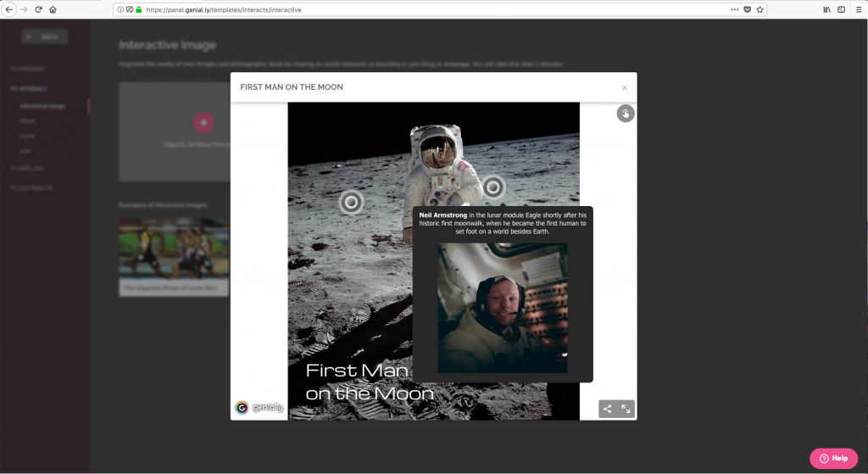Bookmark this page with the star icon
Viewport: 868px width, 474px height.
[760, 9]
